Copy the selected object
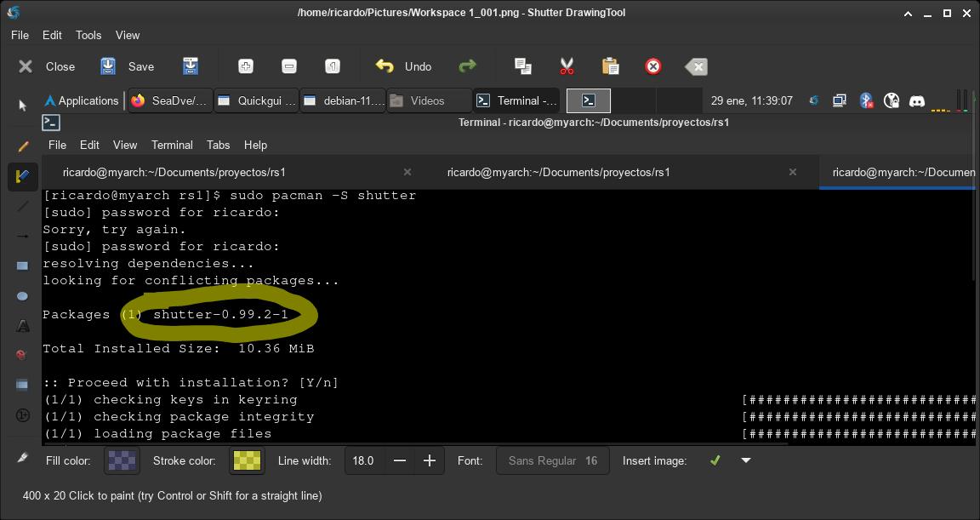Viewport: 980px width, 520px height. point(522,66)
